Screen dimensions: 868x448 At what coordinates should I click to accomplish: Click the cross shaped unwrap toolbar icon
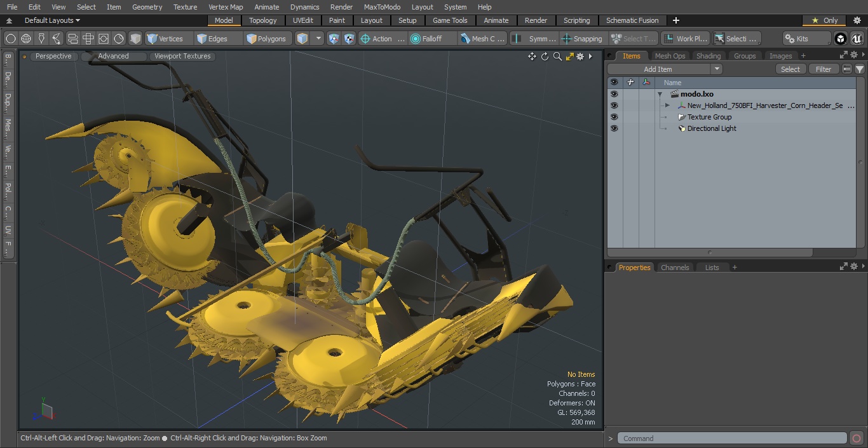point(88,39)
